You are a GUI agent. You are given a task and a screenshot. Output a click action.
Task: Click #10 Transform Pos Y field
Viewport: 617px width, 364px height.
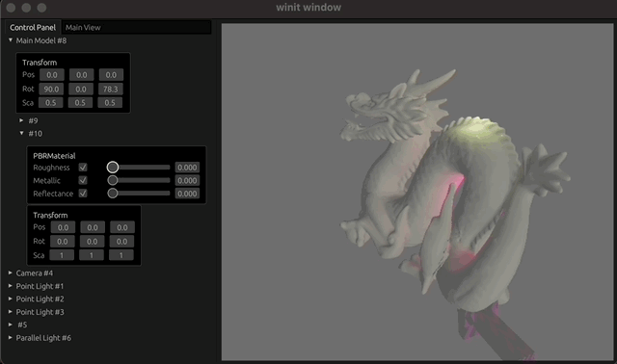(93, 227)
